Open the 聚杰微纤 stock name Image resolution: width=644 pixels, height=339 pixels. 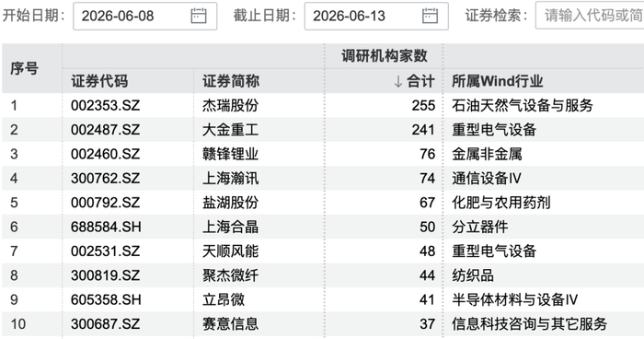pos(230,275)
